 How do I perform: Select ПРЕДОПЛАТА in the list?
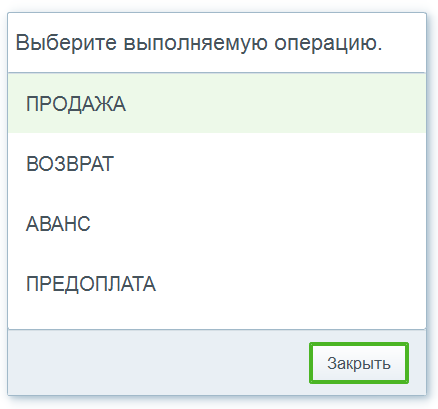pyautogui.click(x=217, y=284)
